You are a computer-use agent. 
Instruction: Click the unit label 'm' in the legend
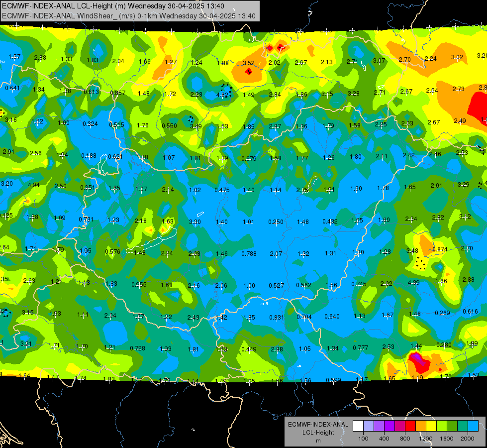click(318, 441)
